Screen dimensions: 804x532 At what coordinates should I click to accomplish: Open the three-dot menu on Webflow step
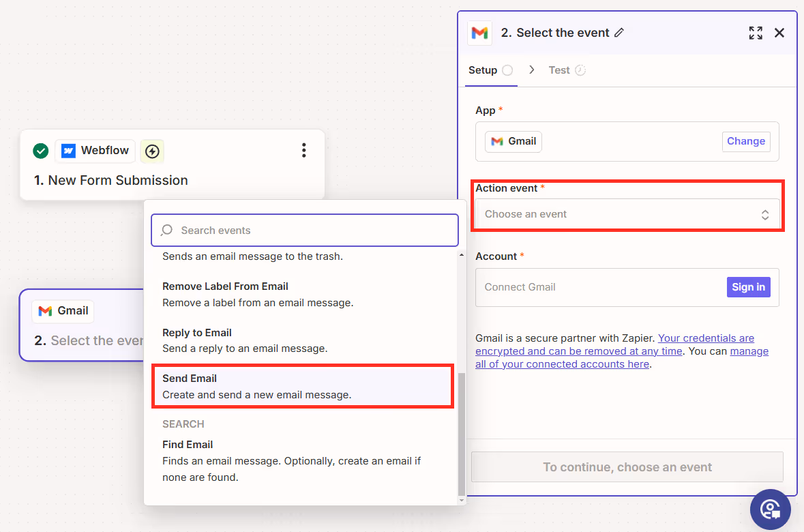pos(304,150)
